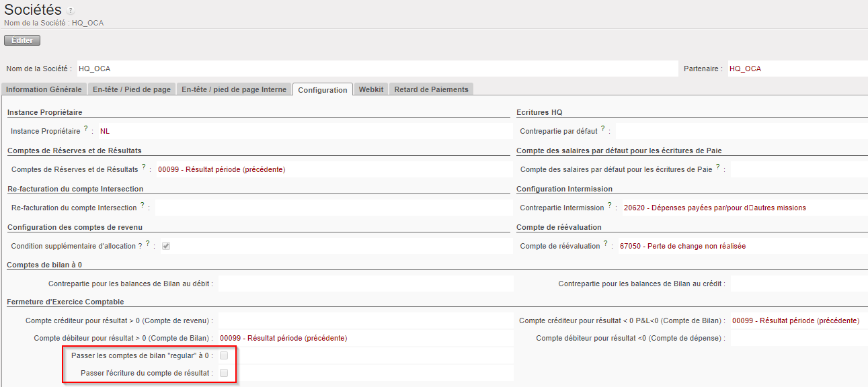Click help icon beside Contrepartie par défaut
The width and height of the screenshot is (868, 387).
coord(603,128)
